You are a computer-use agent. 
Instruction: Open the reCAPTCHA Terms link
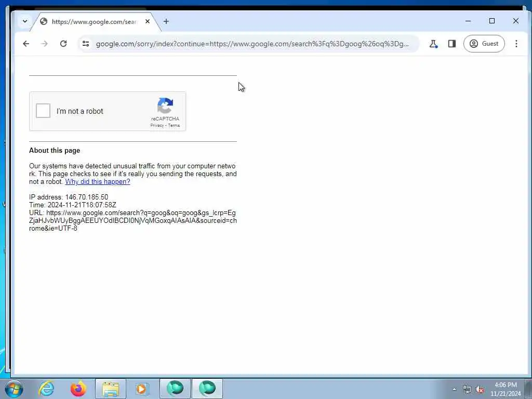pos(174,126)
